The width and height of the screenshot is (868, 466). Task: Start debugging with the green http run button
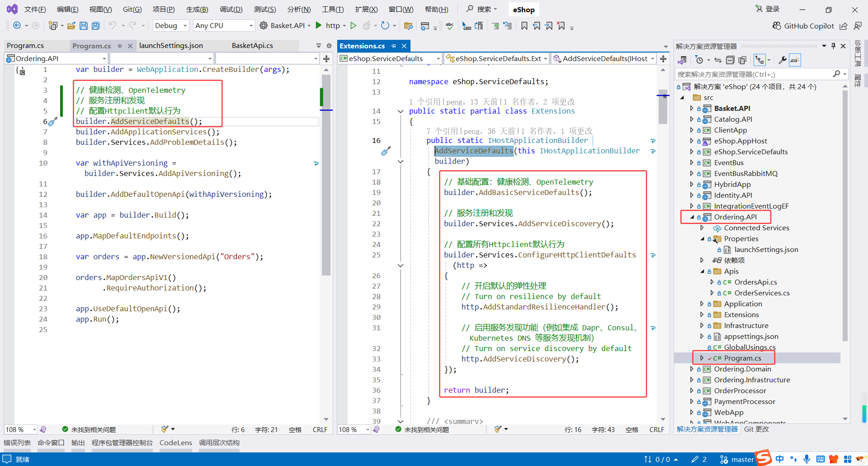point(319,25)
